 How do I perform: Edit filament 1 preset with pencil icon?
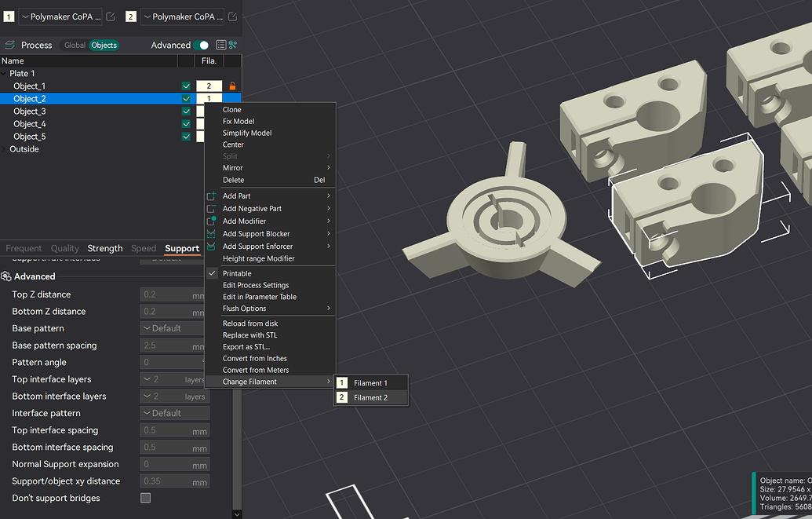(111, 16)
